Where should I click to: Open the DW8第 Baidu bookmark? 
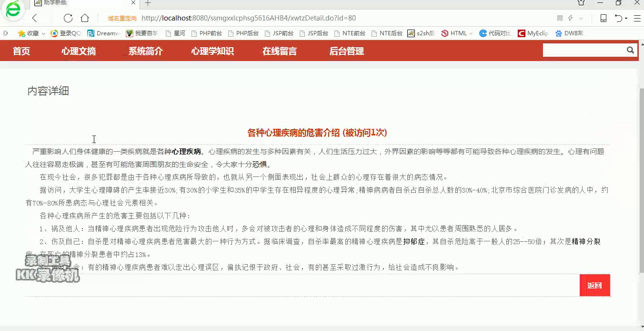point(569,33)
